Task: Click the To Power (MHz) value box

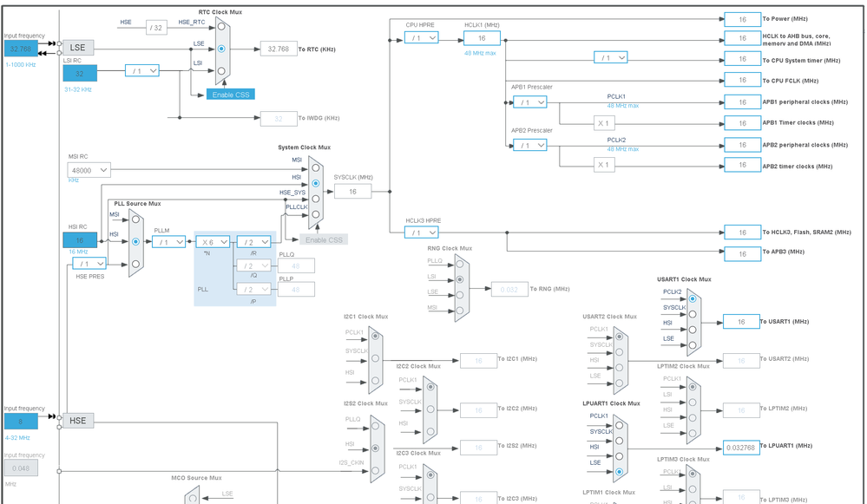Action: [x=743, y=19]
